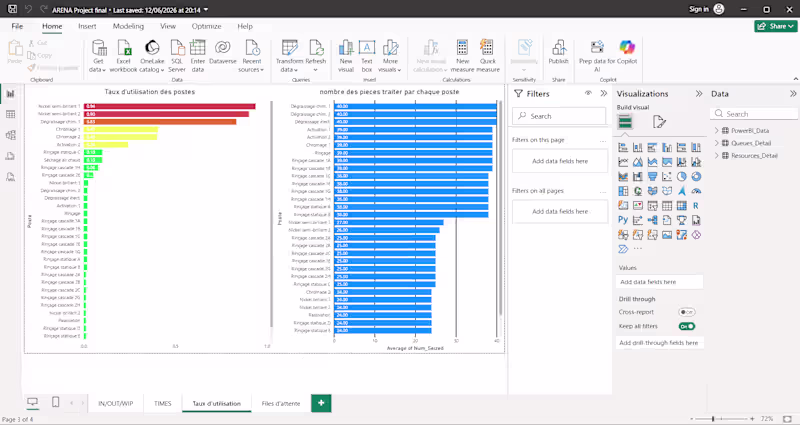Switch to Format visual pane icon
800x425 pixels.
tap(659, 122)
